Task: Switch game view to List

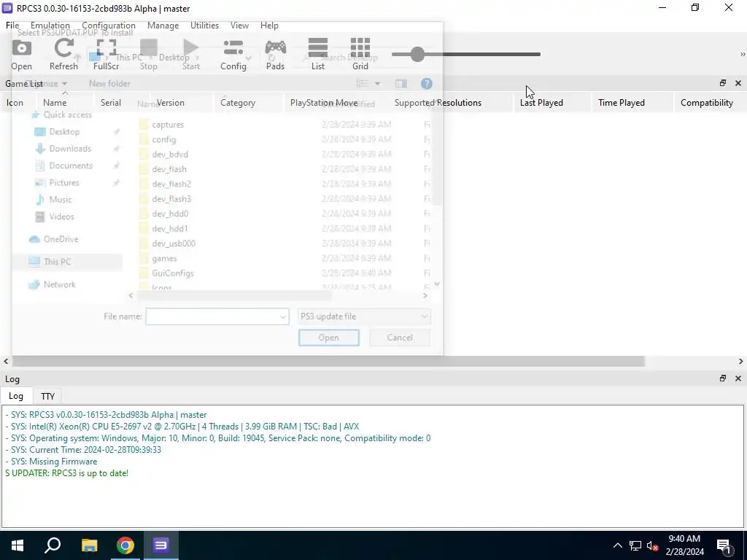Action: point(318,54)
